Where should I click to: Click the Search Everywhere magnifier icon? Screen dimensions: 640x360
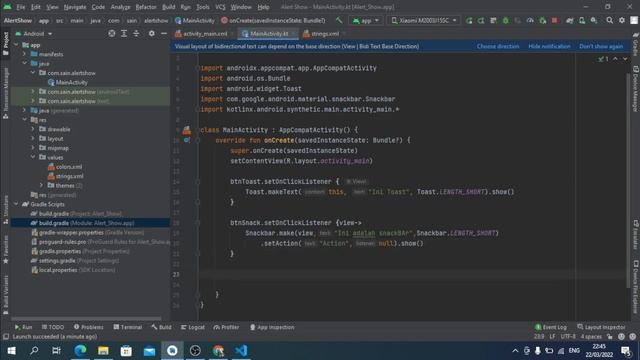609,20
